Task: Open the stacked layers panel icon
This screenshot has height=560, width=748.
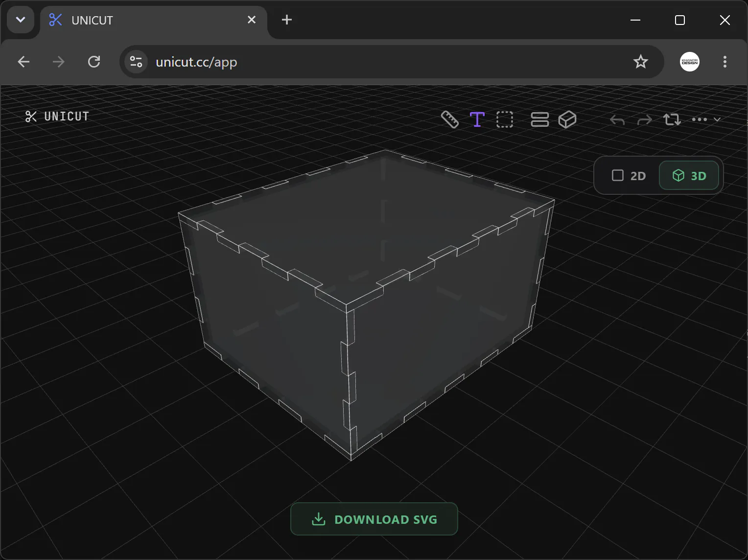Action: point(540,119)
